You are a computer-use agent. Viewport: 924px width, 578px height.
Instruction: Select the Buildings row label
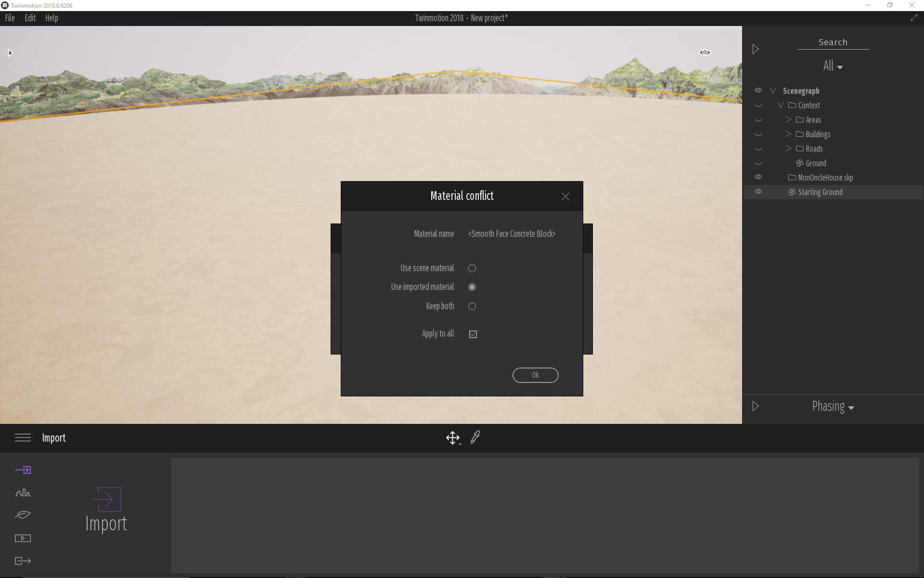click(x=818, y=134)
